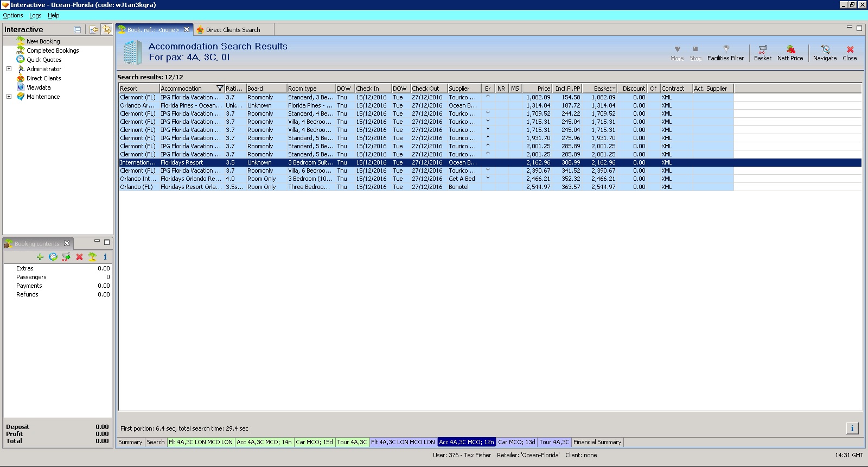Click the green plus icon in Booking contents

click(40, 257)
